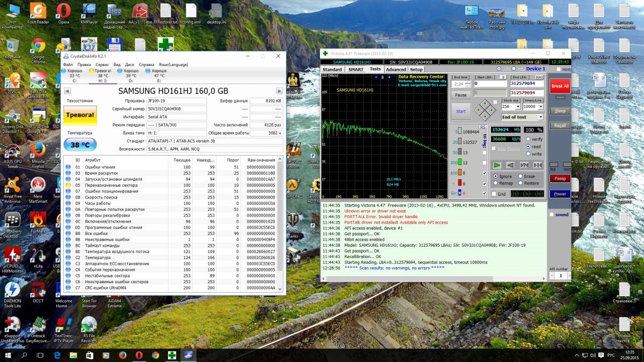The height and width of the screenshot is (362, 644).
Task: Click the MAX button above End LBA
Action: point(540,77)
